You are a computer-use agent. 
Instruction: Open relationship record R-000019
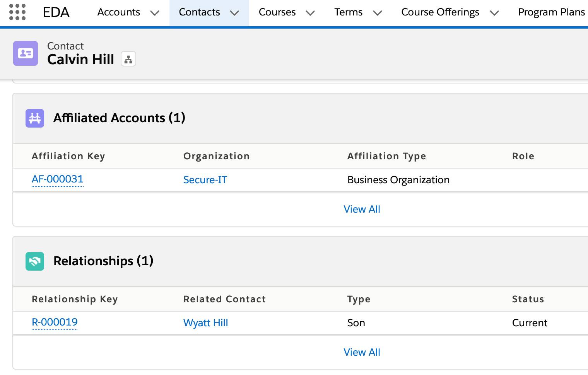(x=55, y=322)
